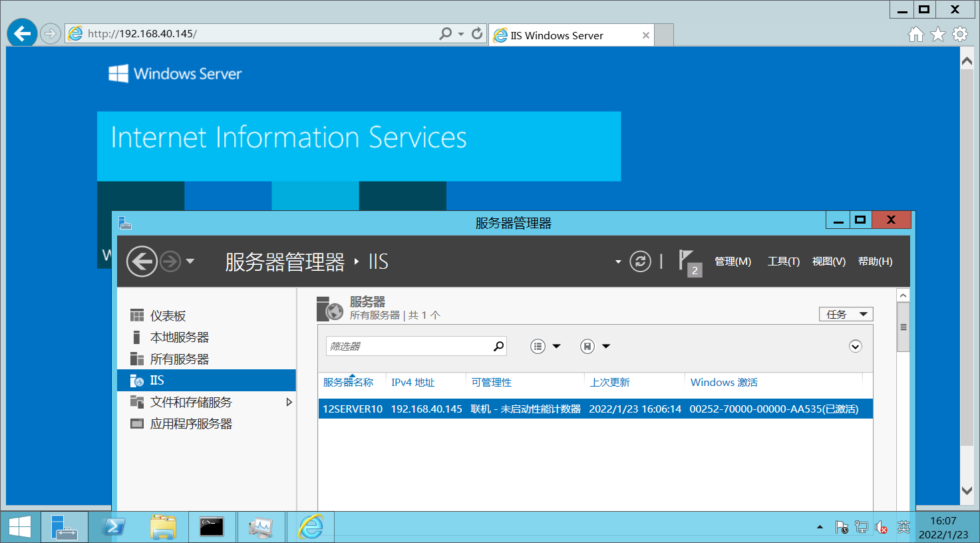Go forward in Server Manager
This screenshot has width=980, height=543.
click(170, 262)
